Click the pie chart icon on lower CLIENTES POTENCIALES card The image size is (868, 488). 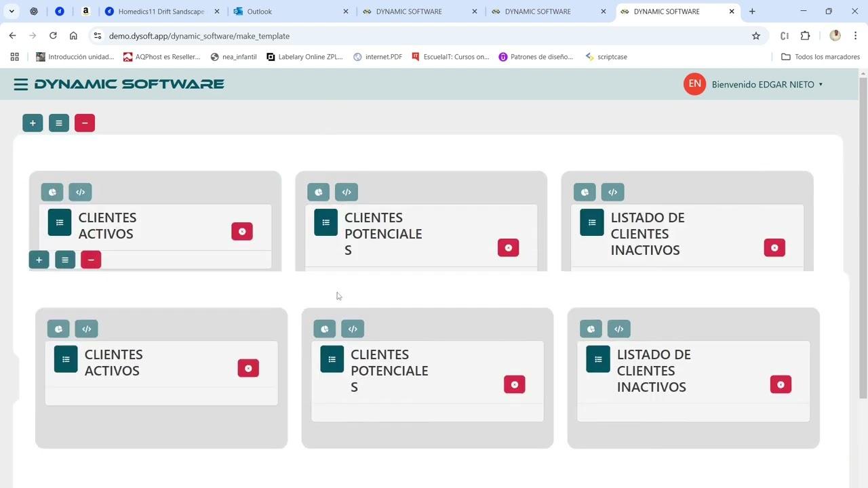click(325, 329)
